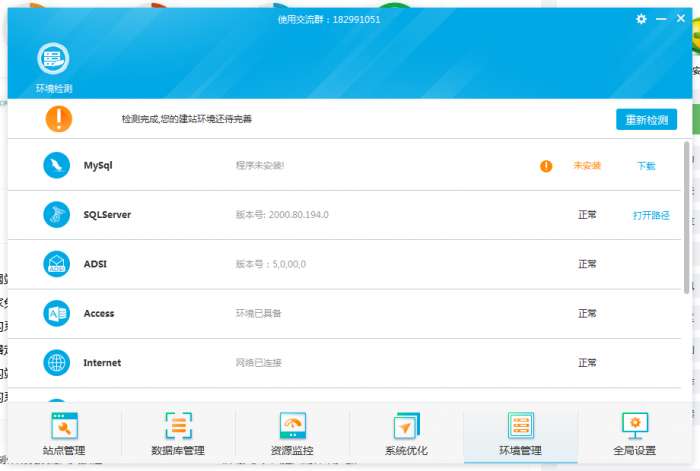Click the large orange exclamation status icon
This screenshot has width=700, height=471.
click(58, 119)
